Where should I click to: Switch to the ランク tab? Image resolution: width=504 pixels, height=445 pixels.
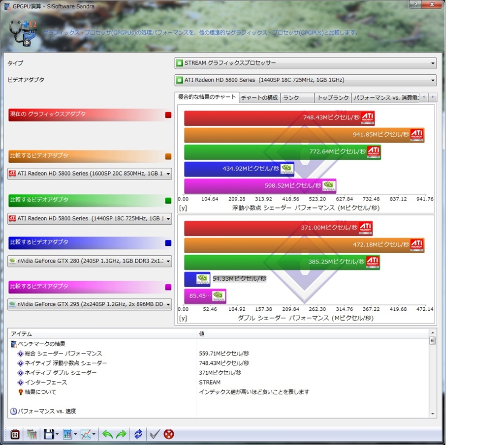coord(297,97)
